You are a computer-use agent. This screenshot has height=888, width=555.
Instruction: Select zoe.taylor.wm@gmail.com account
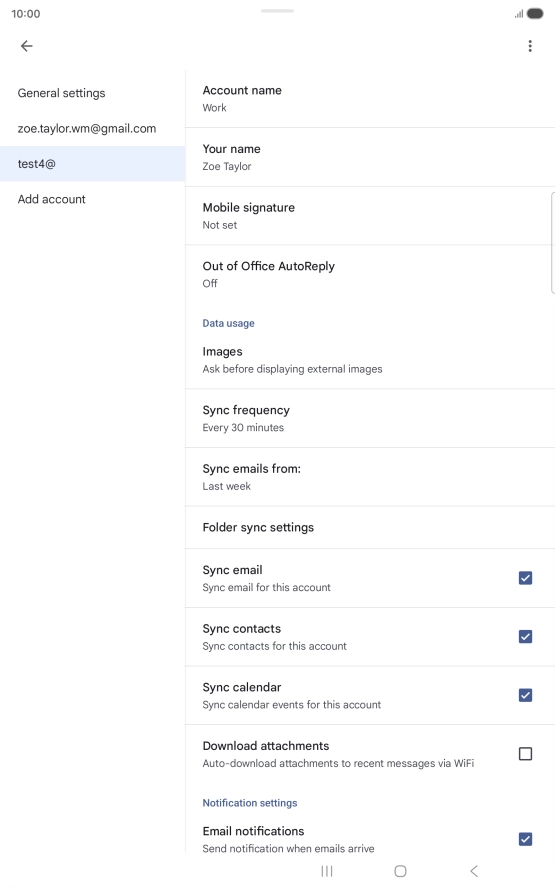92,129
